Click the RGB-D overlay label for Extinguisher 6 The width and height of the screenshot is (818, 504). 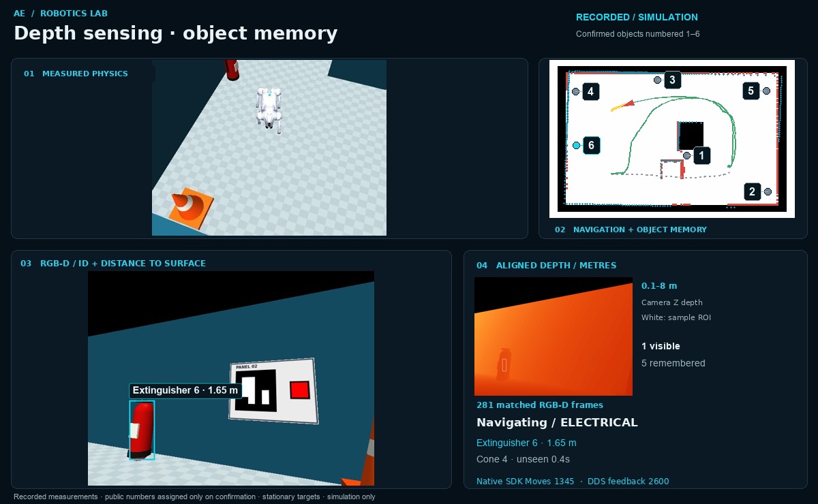point(185,390)
